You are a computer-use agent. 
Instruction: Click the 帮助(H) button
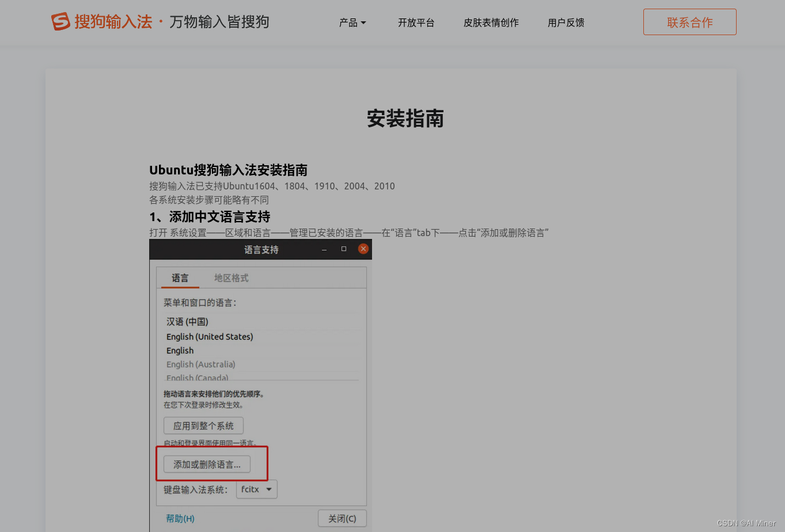click(x=180, y=519)
